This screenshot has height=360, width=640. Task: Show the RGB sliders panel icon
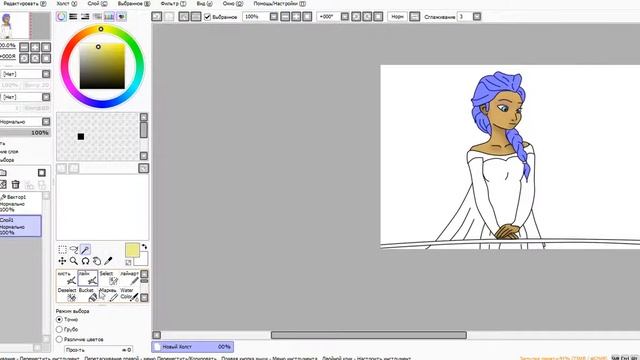pyautogui.click(x=73, y=17)
